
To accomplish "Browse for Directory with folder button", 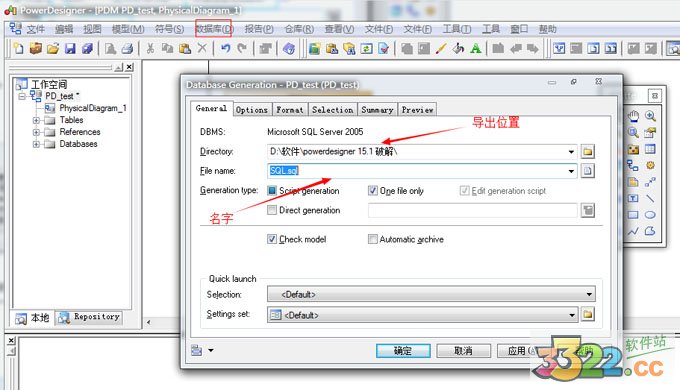I will [587, 151].
